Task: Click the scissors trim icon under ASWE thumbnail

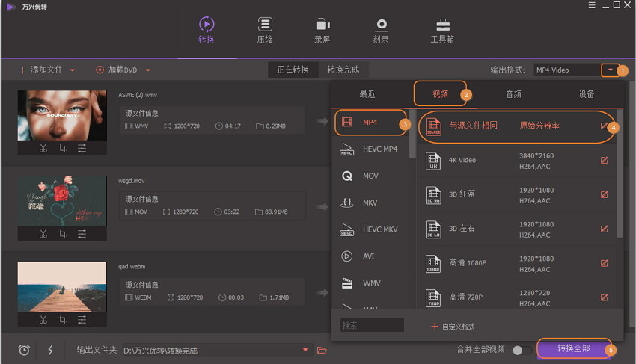Action: [x=43, y=148]
